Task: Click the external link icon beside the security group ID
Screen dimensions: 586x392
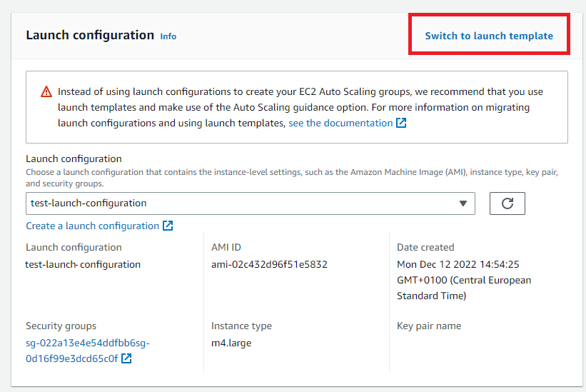Action: (x=126, y=358)
